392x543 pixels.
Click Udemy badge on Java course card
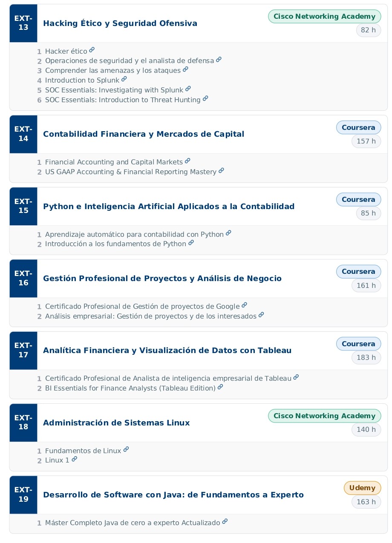pyautogui.click(x=362, y=488)
